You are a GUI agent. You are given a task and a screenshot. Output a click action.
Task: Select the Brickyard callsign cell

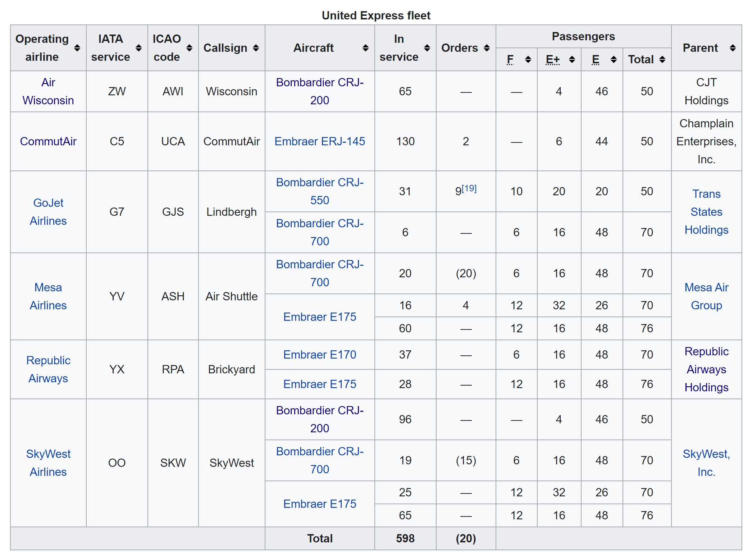(232, 369)
